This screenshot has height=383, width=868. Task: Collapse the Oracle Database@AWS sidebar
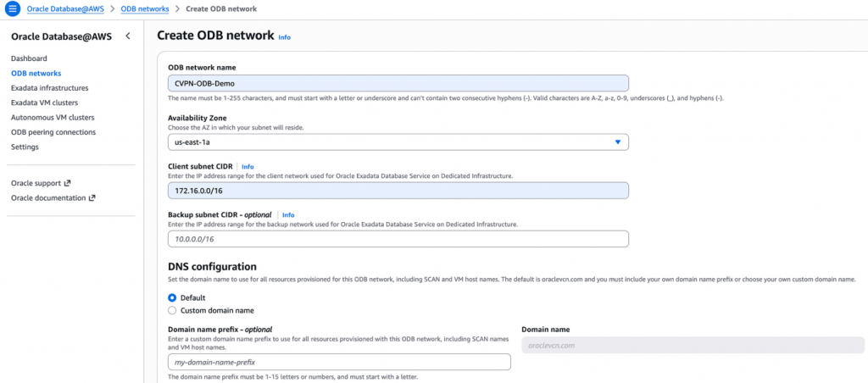[127, 36]
